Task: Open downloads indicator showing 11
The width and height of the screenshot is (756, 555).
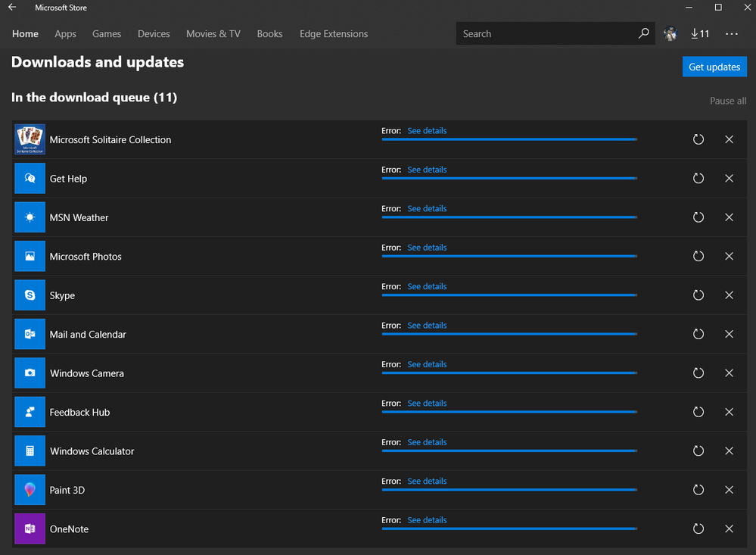Action: (700, 33)
